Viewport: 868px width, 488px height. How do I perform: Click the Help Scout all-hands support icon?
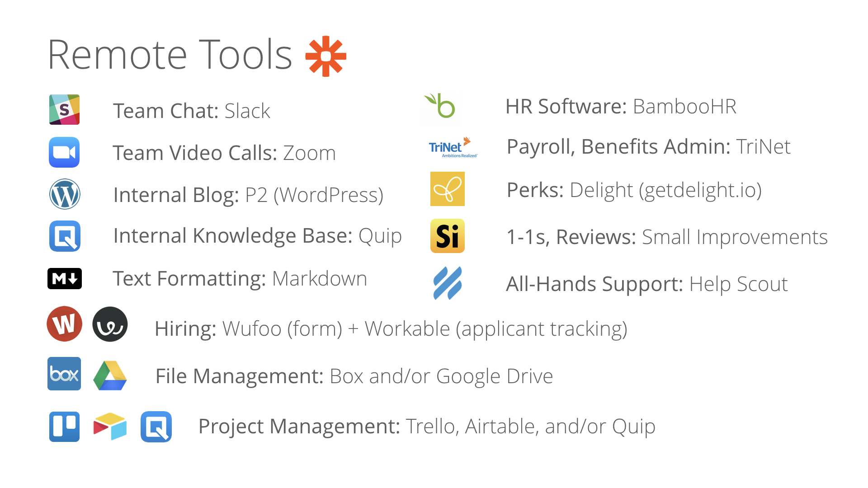click(x=448, y=284)
